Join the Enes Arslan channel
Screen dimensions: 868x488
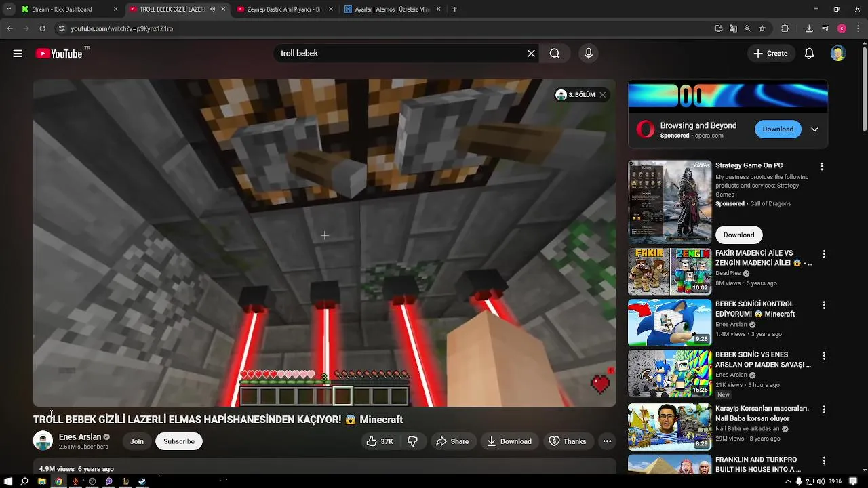(137, 441)
